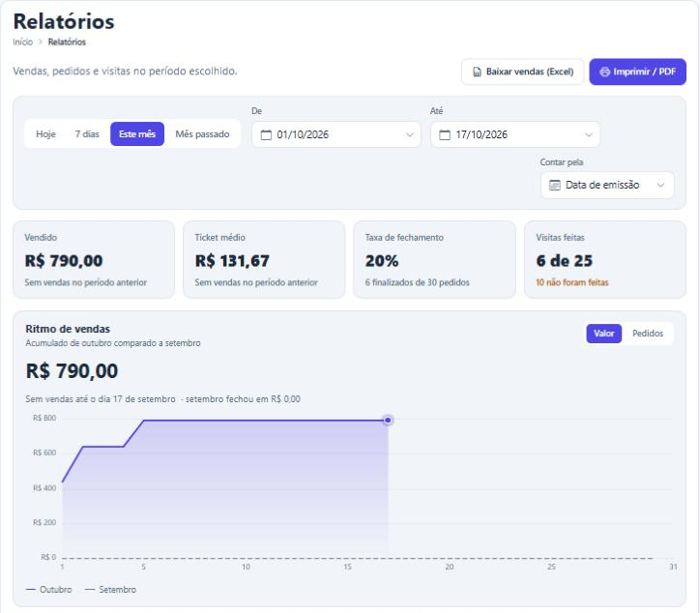Screen dimensions: 700x613
Task: Select the Mês passado period filter
Action: pos(202,134)
